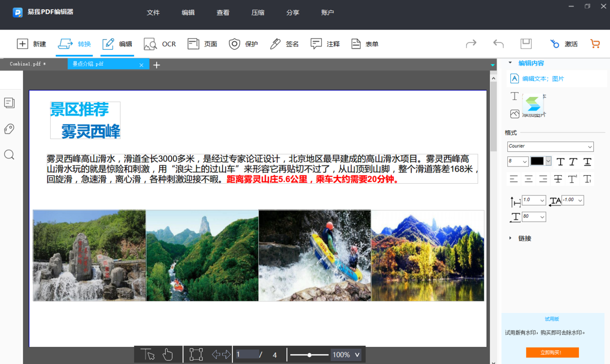
Task: Open the 文件 (File) menu
Action: tap(154, 12)
